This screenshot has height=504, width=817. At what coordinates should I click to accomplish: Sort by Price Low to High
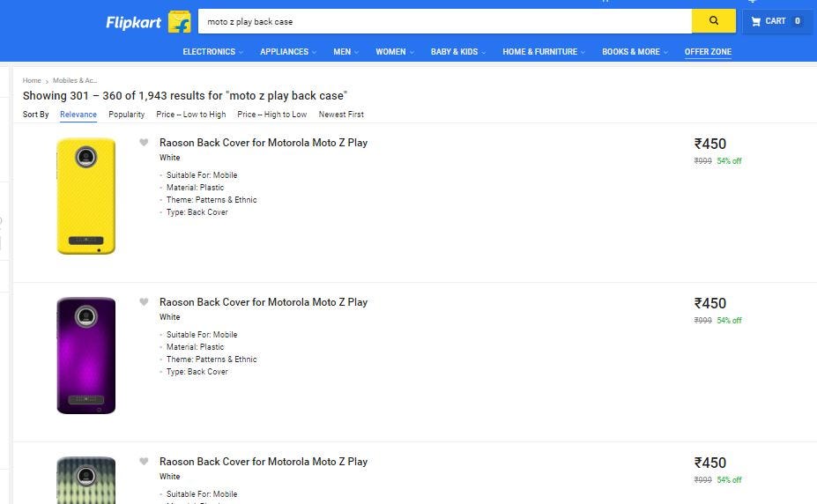[190, 114]
